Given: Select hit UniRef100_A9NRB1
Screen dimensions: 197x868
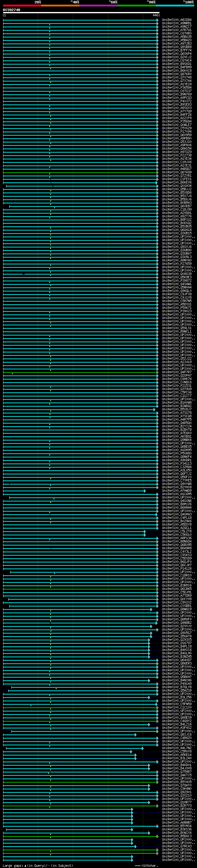Looking at the screenshot, I should coord(176,23).
